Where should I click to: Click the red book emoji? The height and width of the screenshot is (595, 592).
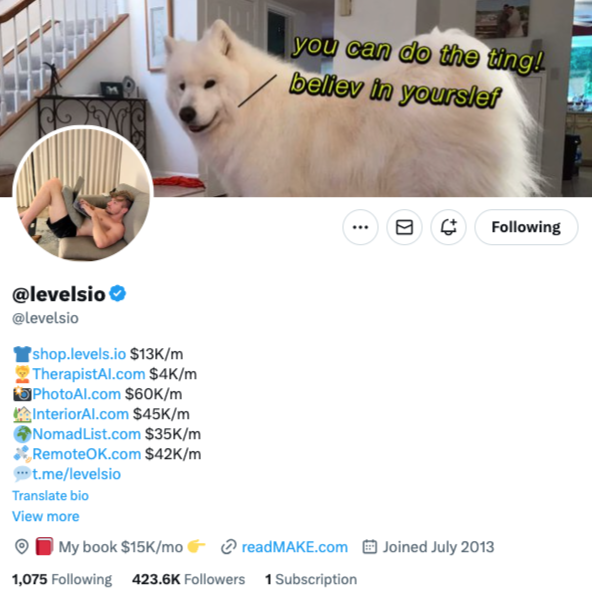tap(44, 546)
